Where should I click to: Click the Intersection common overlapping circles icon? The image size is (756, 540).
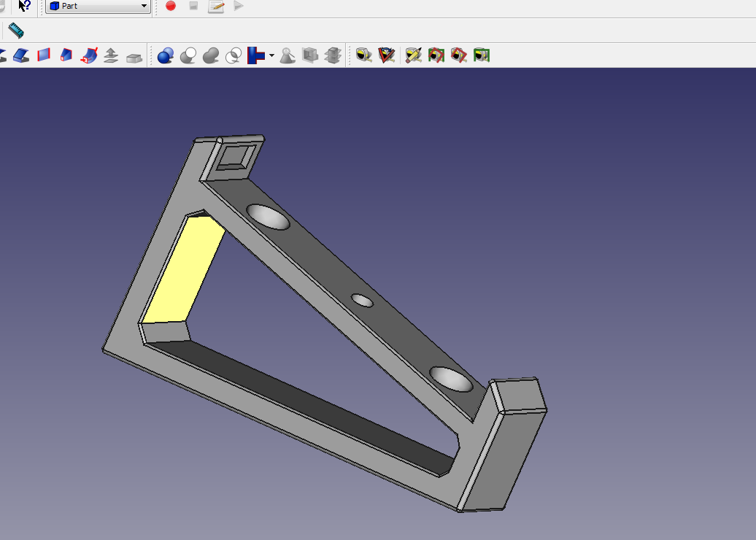pyautogui.click(x=234, y=55)
